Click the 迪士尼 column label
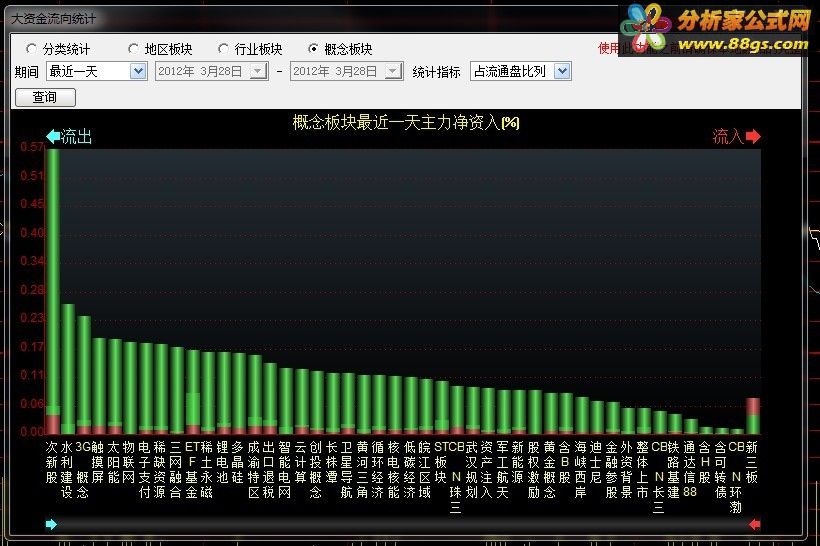Image resolution: width=820 pixels, height=546 pixels. [596, 462]
